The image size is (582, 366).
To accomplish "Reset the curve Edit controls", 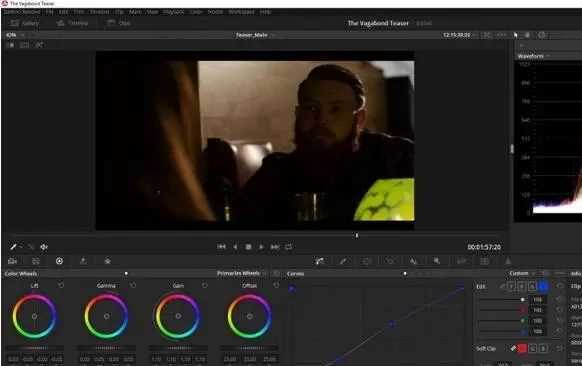I will coord(560,286).
